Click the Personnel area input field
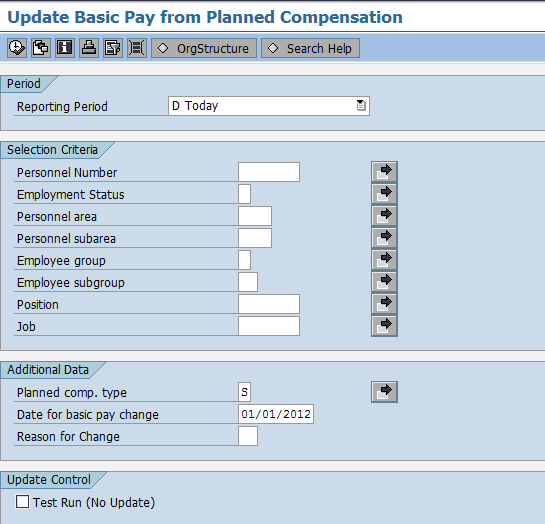 [255, 216]
